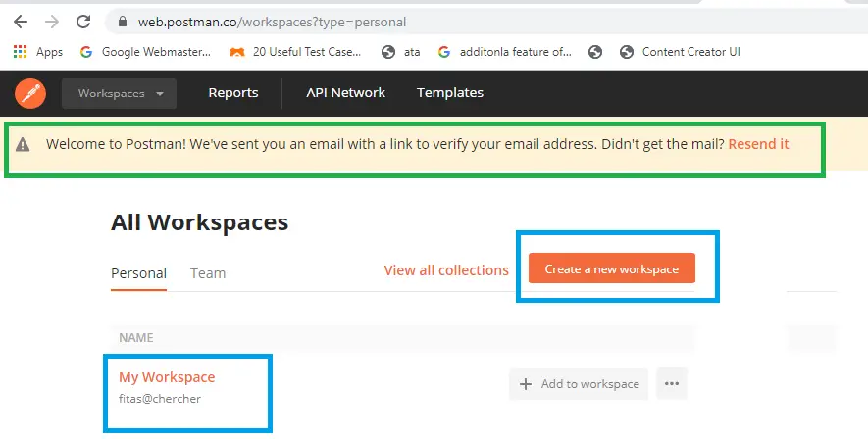Open API Network in the top navigation
This screenshot has width=868, height=439.
click(x=346, y=93)
